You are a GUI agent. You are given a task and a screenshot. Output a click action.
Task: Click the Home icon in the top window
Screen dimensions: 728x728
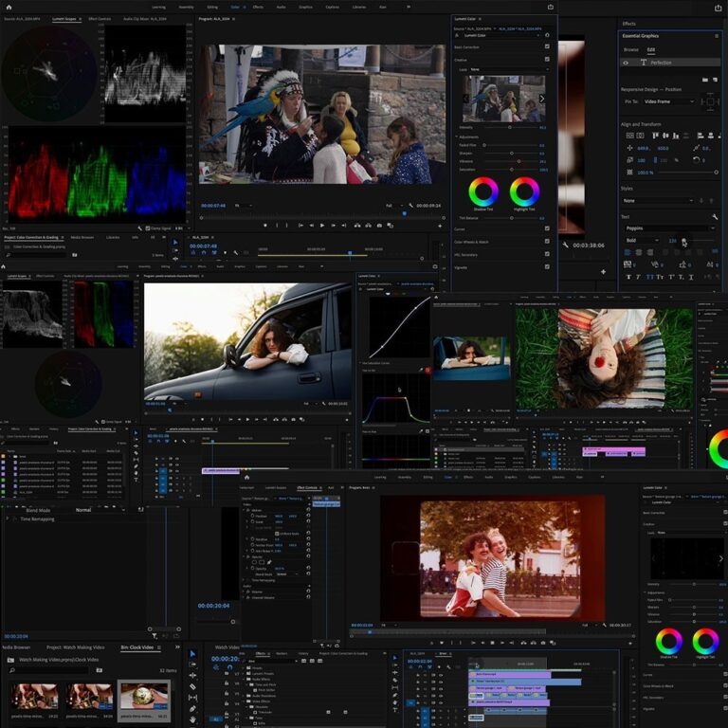9,7
